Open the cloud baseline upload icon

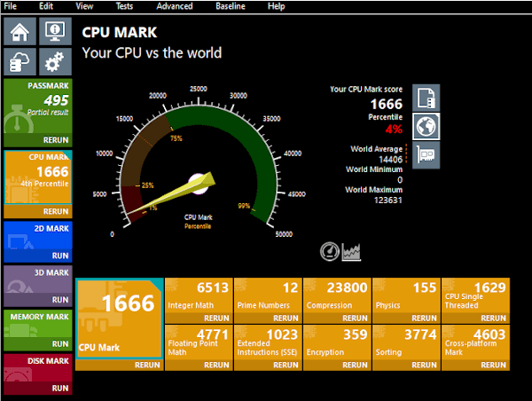click(x=20, y=61)
